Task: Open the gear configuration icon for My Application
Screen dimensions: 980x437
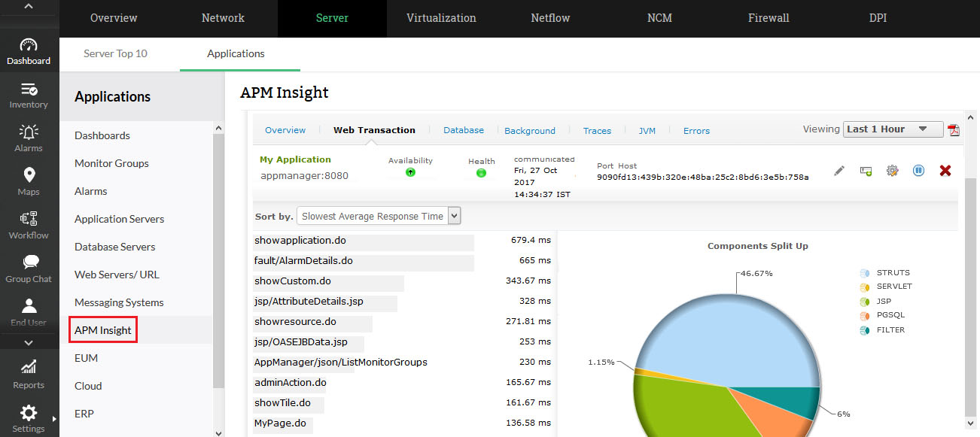Action: (x=892, y=171)
